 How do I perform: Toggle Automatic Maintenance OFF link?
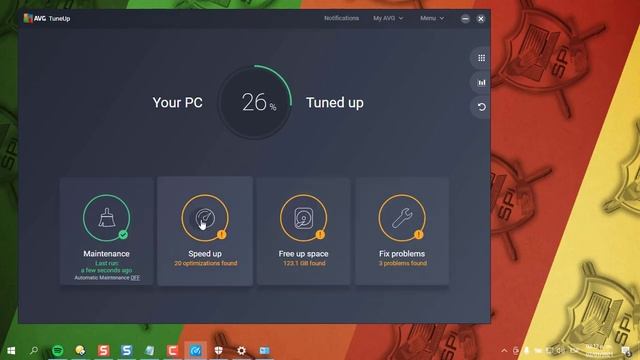point(135,278)
